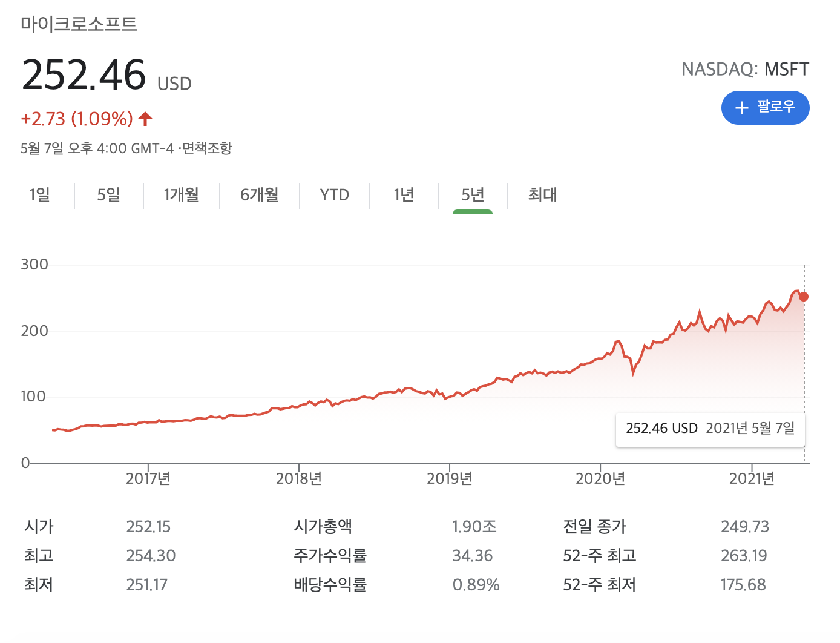This screenshot has width=840, height=643.
Task: Click the 면책조항 disclaimer link
Action: pos(206,148)
